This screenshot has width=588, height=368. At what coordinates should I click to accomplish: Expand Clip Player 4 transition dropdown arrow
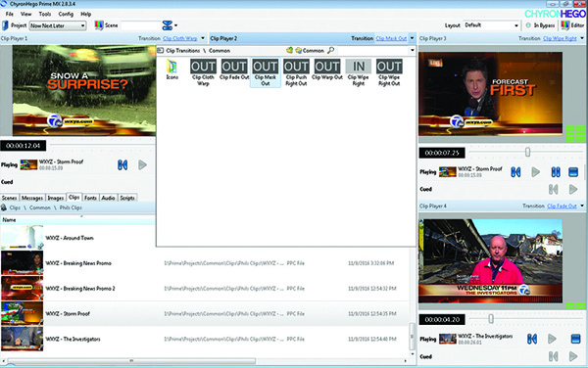click(x=582, y=206)
